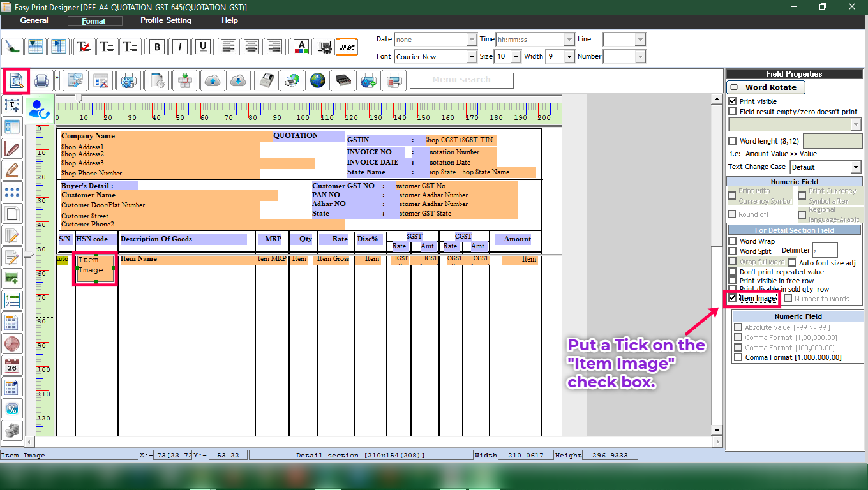Click the percent symbol icon
The height and width of the screenshot is (490, 868).
13,409
